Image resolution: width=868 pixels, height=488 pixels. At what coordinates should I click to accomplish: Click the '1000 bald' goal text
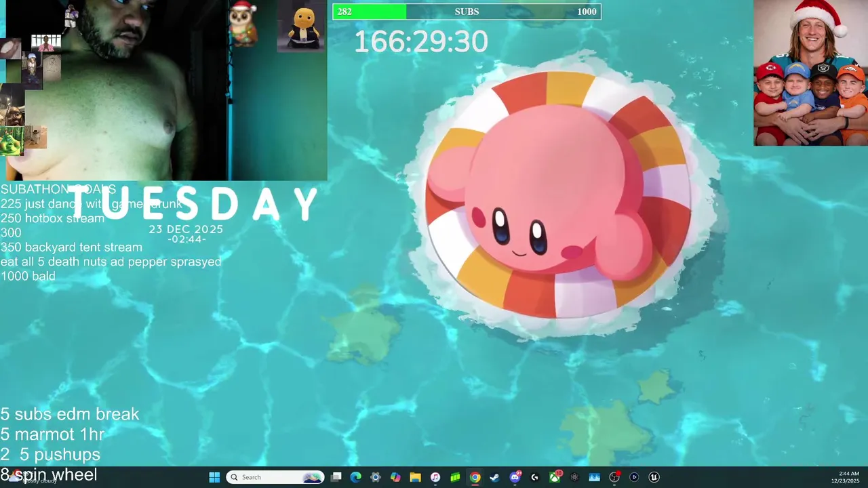point(28,276)
